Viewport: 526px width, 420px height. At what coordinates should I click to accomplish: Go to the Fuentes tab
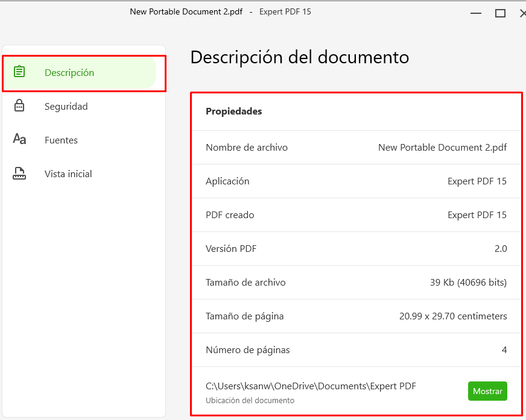point(80,140)
